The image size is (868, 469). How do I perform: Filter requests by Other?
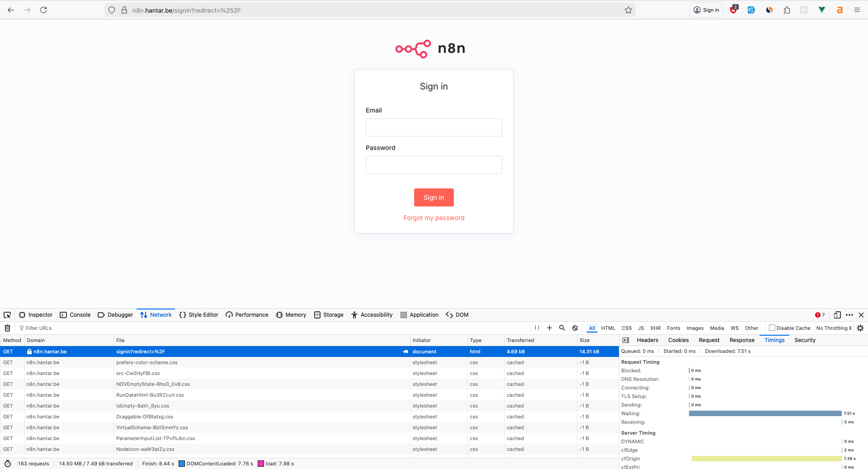click(x=752, y=328)
